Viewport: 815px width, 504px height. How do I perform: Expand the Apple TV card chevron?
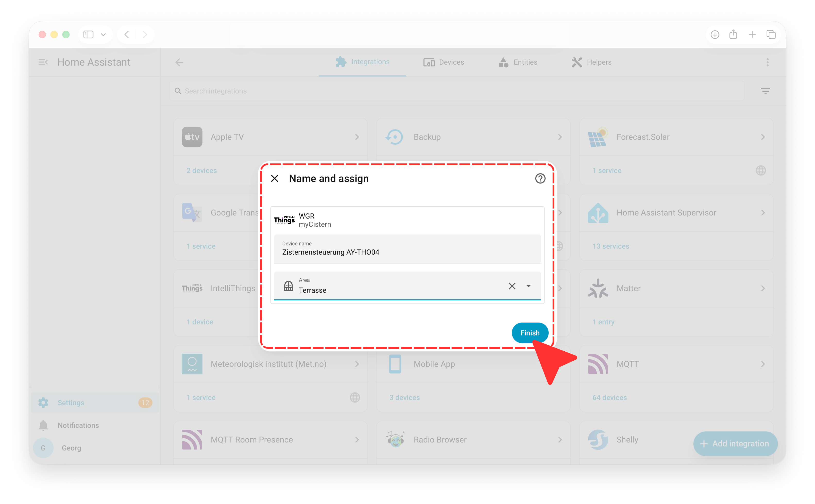357,137
